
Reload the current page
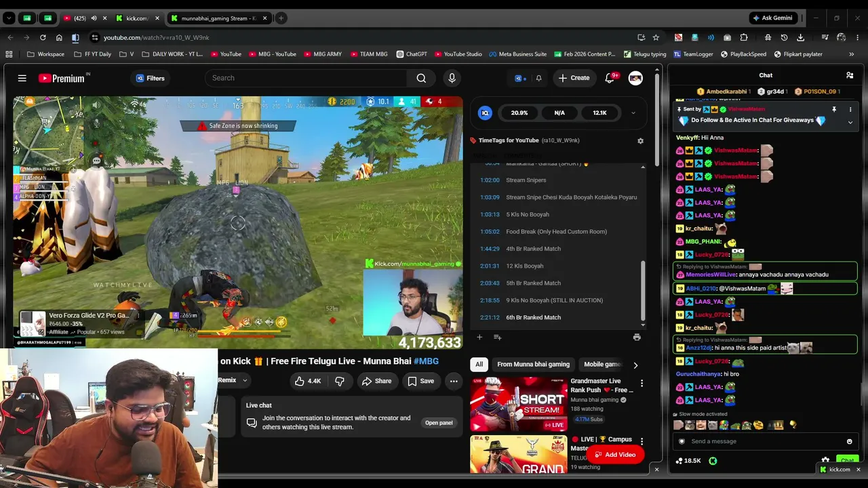click(43, 37)
